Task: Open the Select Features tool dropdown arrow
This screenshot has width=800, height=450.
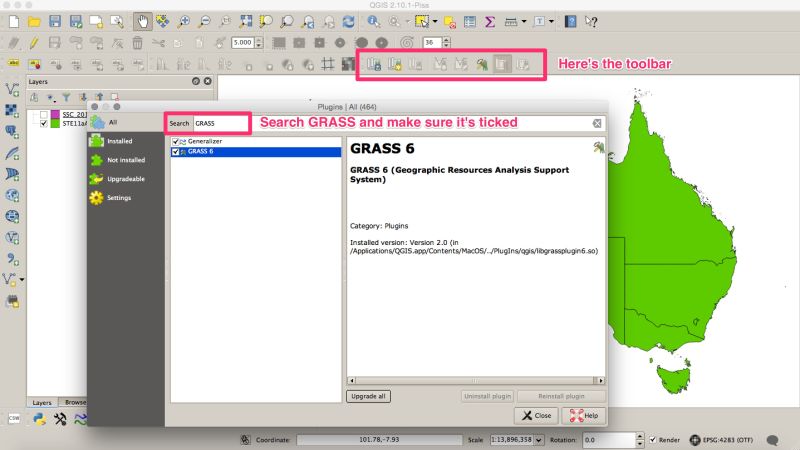Action: click(x=435, y=21)
